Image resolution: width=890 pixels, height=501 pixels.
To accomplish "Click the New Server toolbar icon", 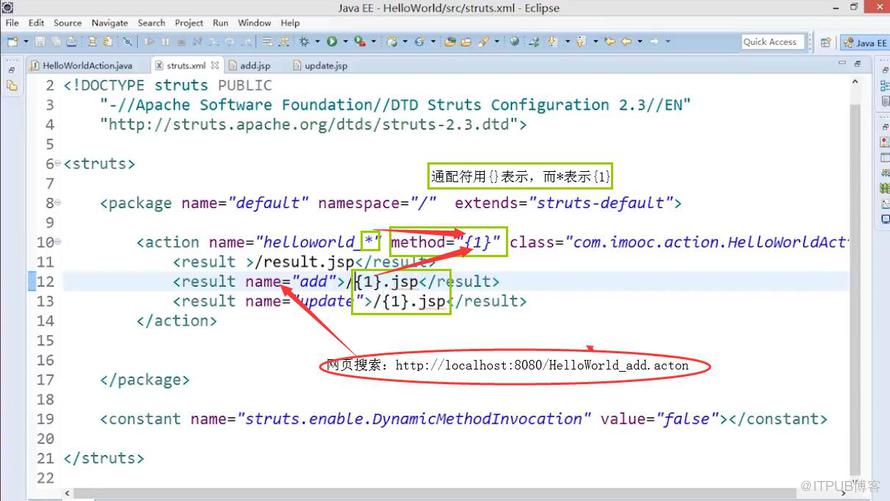I will point(392,41).
